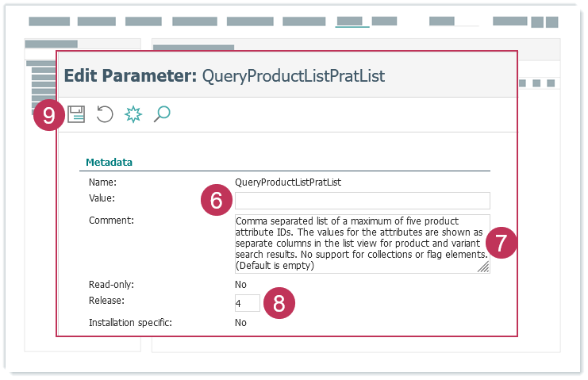The height and width of the screenshot is (380, 588).
Task: Click the Save floppy disk icon
Action: tap(76, 115)
